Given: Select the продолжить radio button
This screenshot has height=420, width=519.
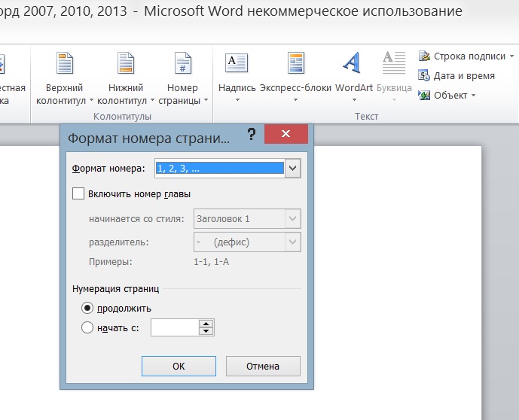Looking at the screenshot, I should (x=87, y=308).
